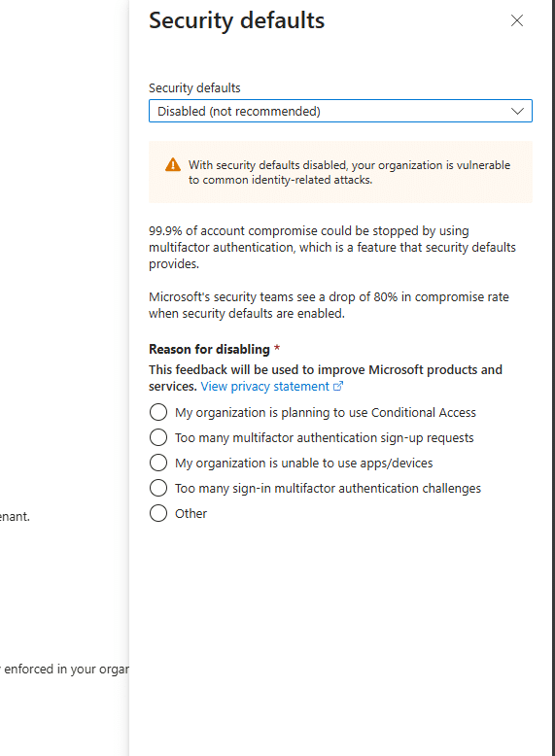Click the feedback notice about improving Microsoft products
Image resolution: width=555 pixels, height=756 pixels.
(326, 378)
